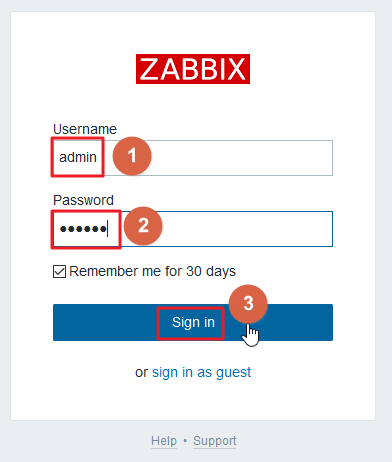This screenshot has height=462, width=392.
Task: Click the 'admin' text in Username box
Action: (x=78, y=157)
